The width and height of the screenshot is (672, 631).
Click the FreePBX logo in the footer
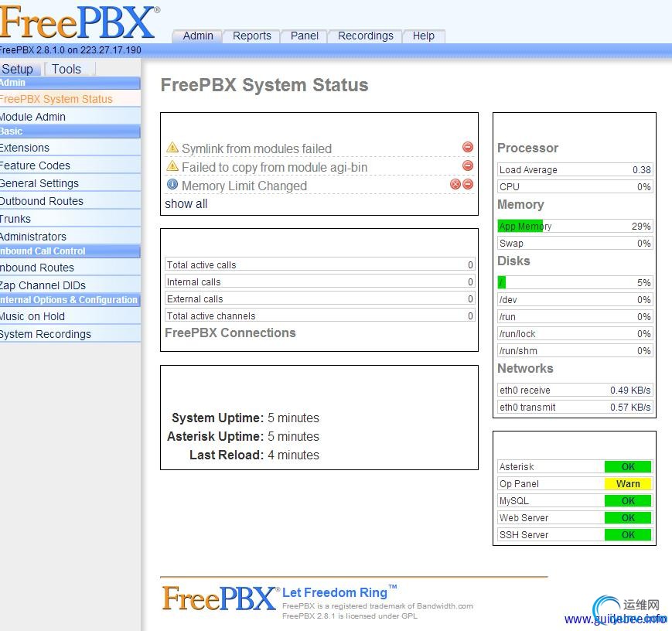point(220,598)
